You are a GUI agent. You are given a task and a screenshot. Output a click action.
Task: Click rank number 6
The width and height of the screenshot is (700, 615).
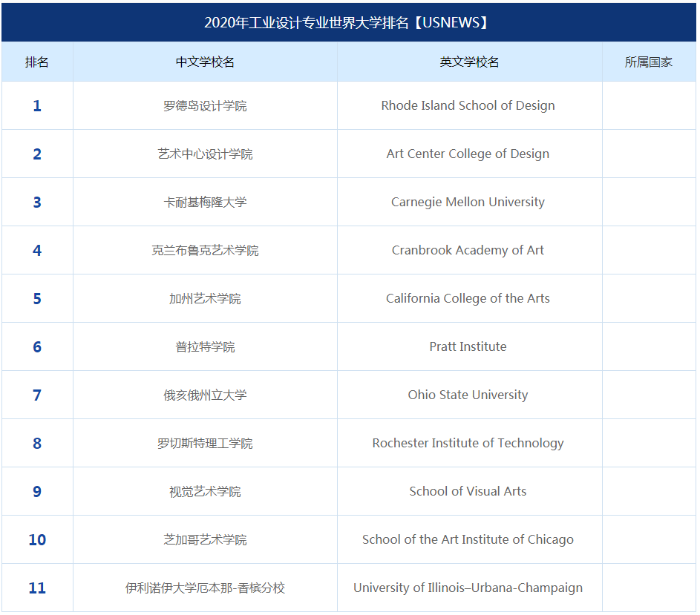click(37, 346)
